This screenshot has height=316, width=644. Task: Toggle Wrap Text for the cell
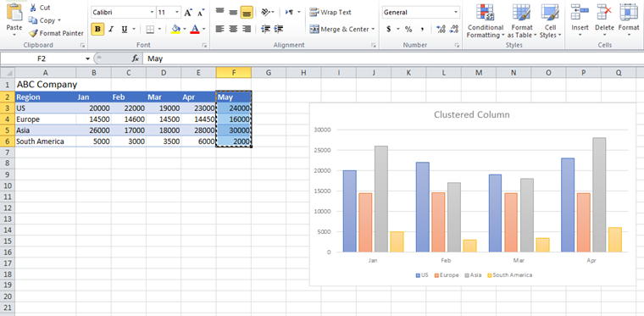coord(330,13)
